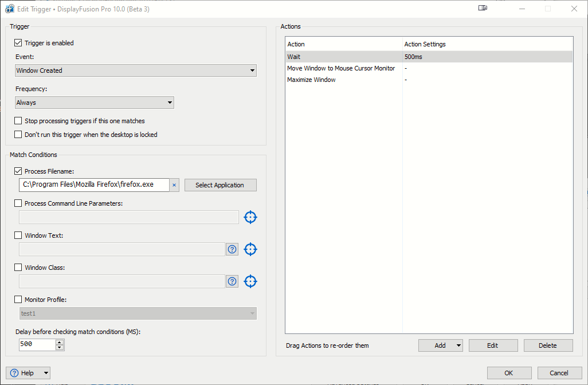Check the Window Text match condition

18,235
